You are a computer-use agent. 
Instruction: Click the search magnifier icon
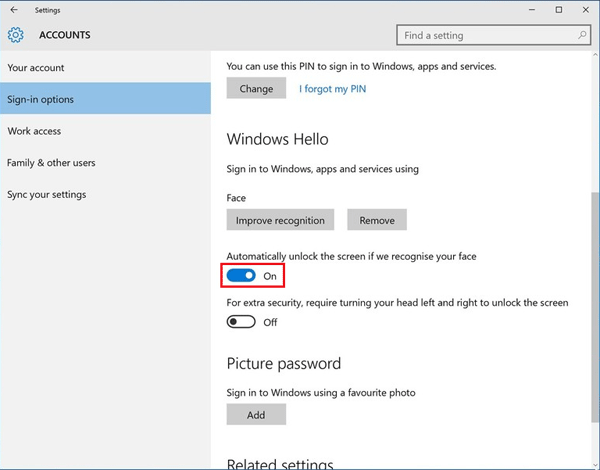[582, 35]
